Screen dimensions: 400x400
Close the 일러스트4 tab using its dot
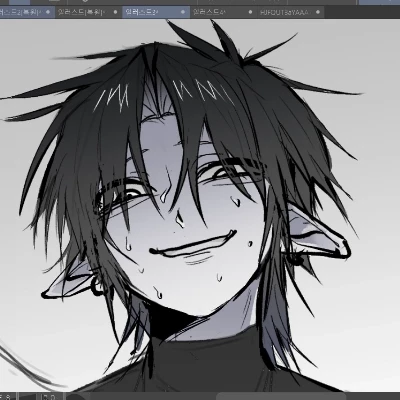[x=250, y=12]
